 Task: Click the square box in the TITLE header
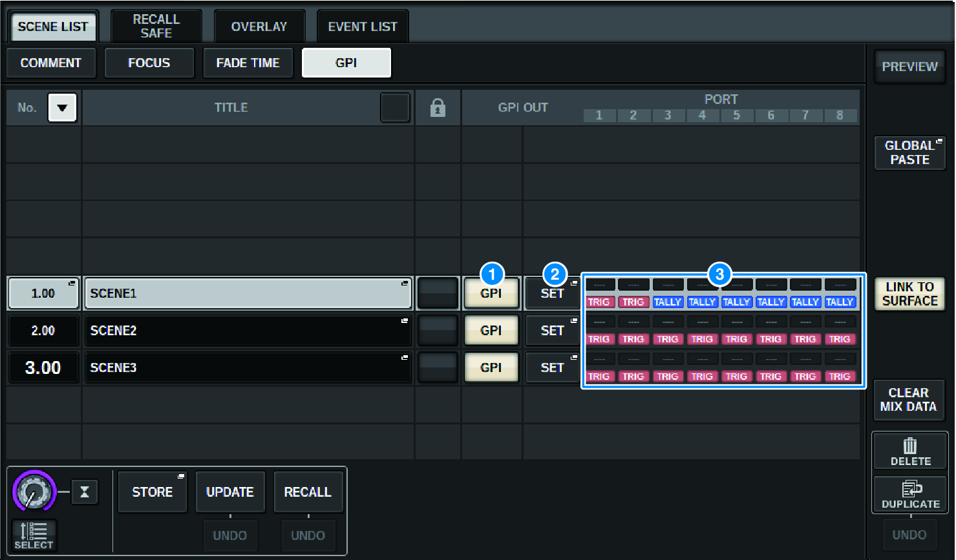[395, 108]
